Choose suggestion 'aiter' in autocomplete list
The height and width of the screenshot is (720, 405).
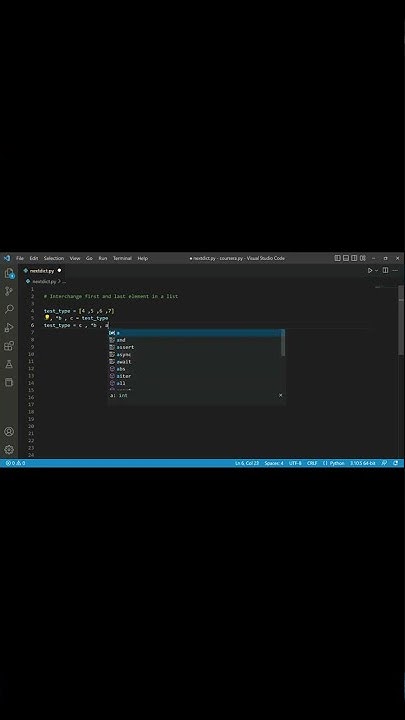[196, 376]
